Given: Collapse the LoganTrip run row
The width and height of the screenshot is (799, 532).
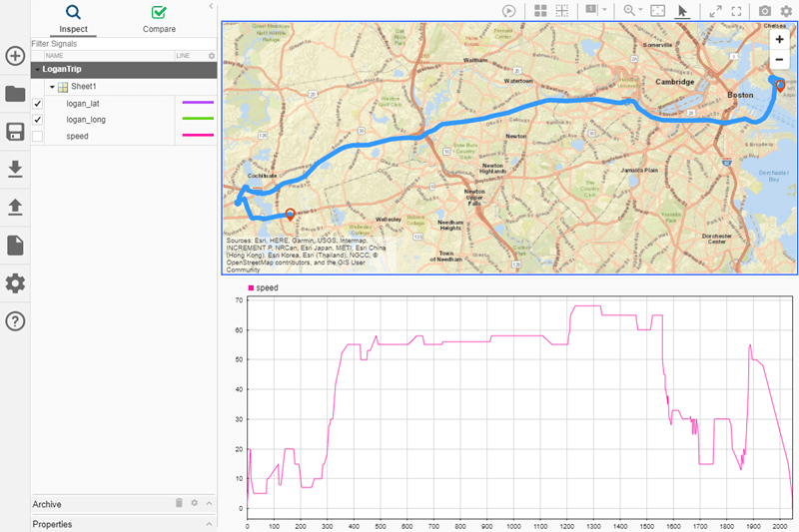Looking at the screenshot, I should coord(37,69).
